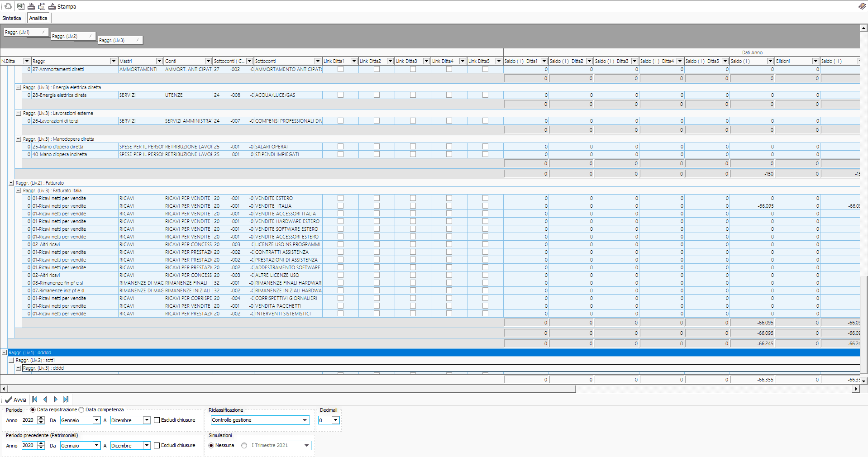Open the Saldo (I) Ditta3 filter arrow
Viewport: 868px width, 457px height.
[634, 61]
